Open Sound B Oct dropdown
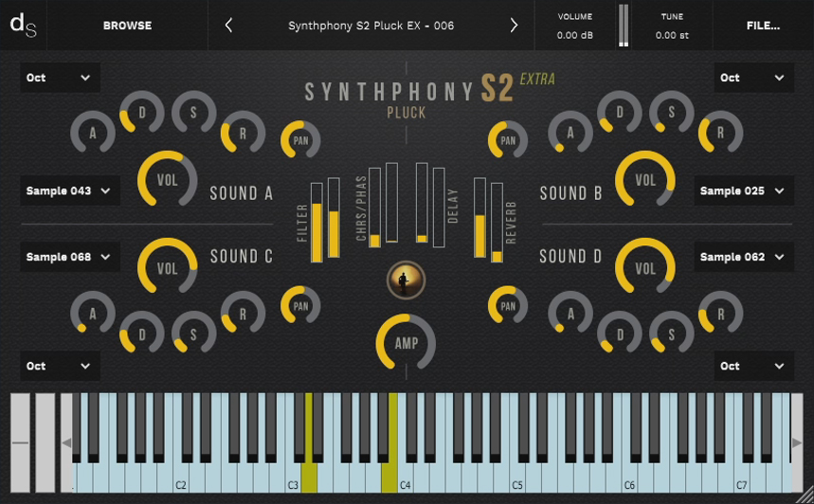The width and height of the screenshot is (814, 504). (x=753, y=78)
